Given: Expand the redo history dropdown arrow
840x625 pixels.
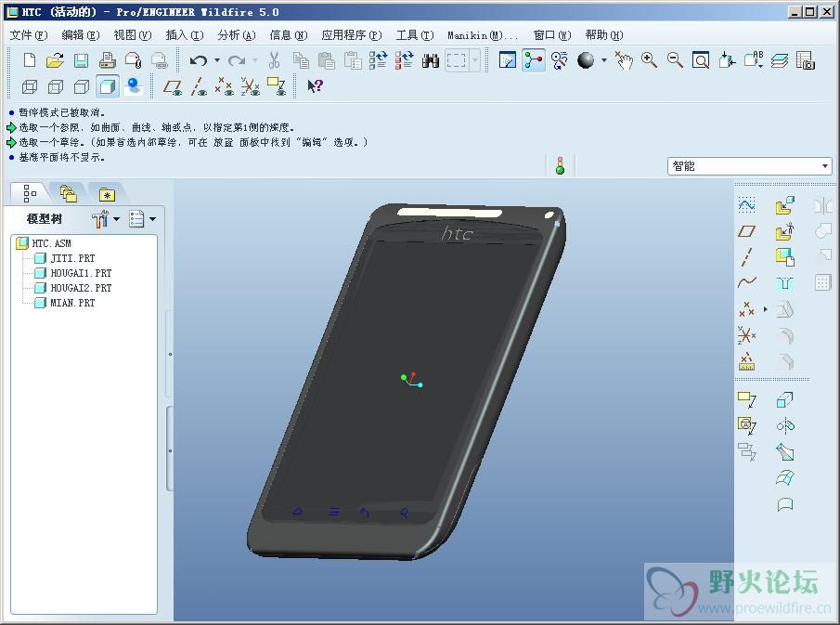Looking at the screenshot, I should pos(255,60).
